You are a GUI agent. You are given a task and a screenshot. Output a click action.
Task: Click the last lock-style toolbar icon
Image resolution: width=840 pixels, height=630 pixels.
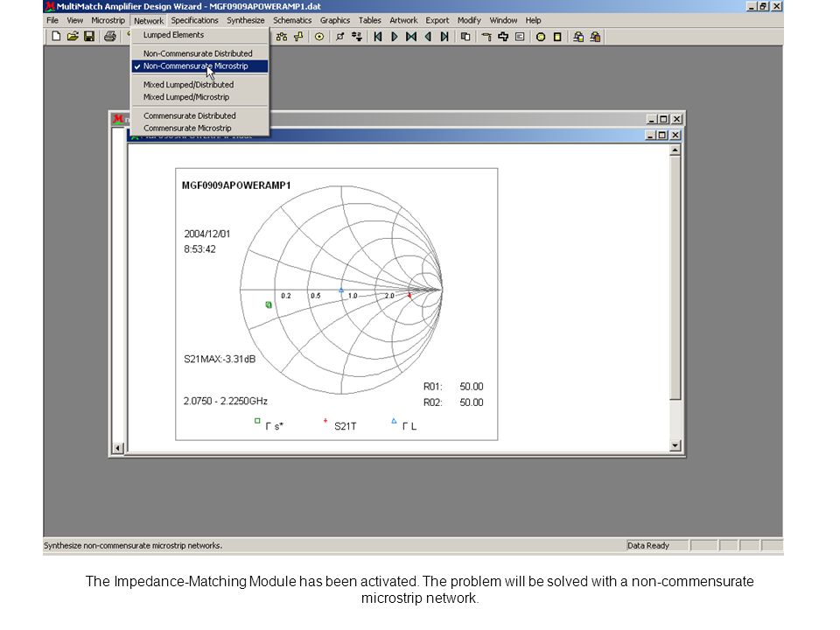595,37
